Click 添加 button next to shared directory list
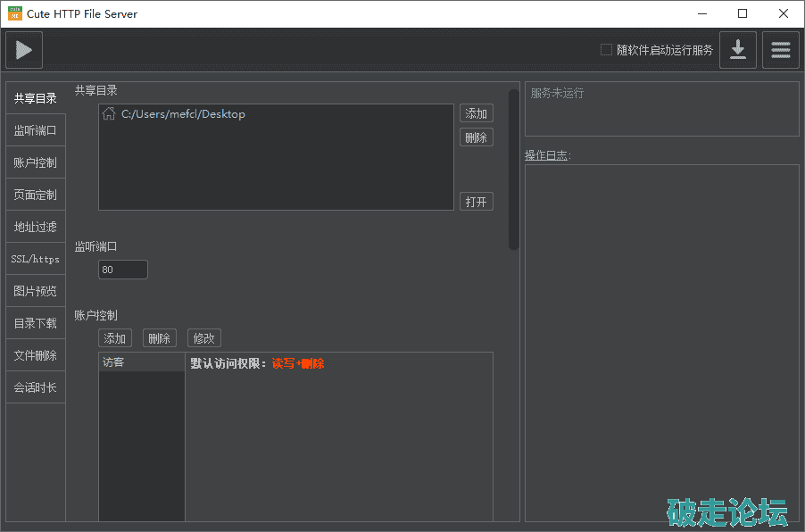Image resolution: width=805 pixels, height=532 pixels. pos(477,113)
